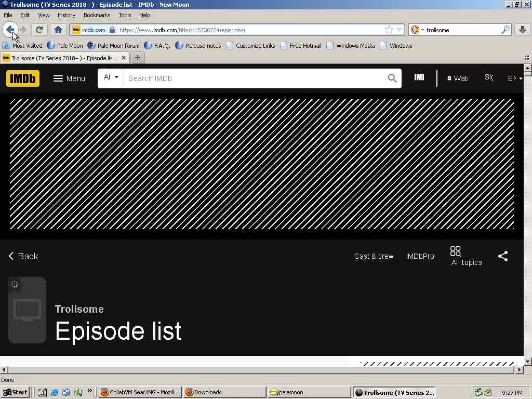Expand the All search category dropdown
Viewport: 532px width, 399px height.
coord(111,77)
